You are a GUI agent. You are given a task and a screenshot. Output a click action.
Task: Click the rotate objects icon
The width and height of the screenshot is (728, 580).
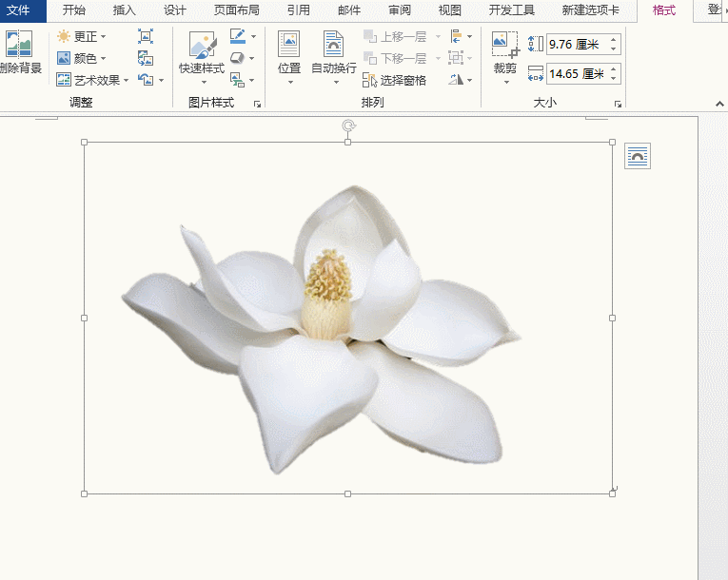tap(456, 80)
